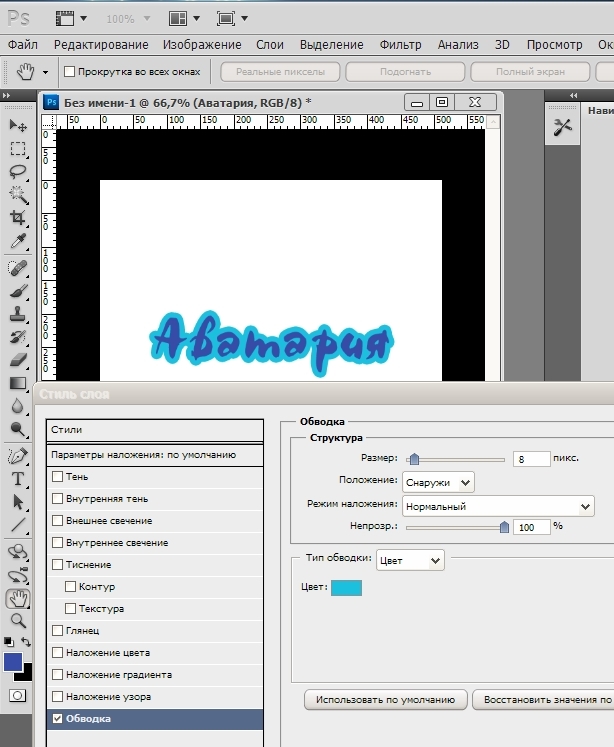
Task: Enable the Внешнее свечение checkbox
Action: pos(57,520)
